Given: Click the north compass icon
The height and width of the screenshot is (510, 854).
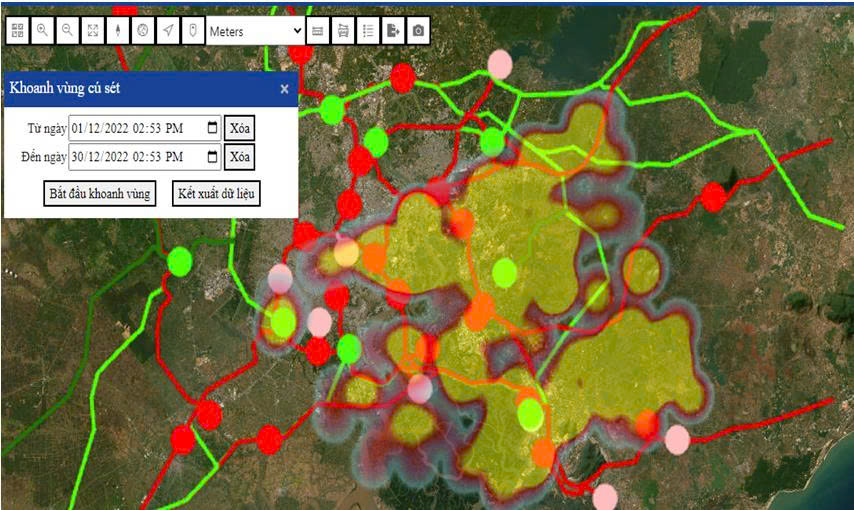Looking at the screenshot, I should coord(118,31).
